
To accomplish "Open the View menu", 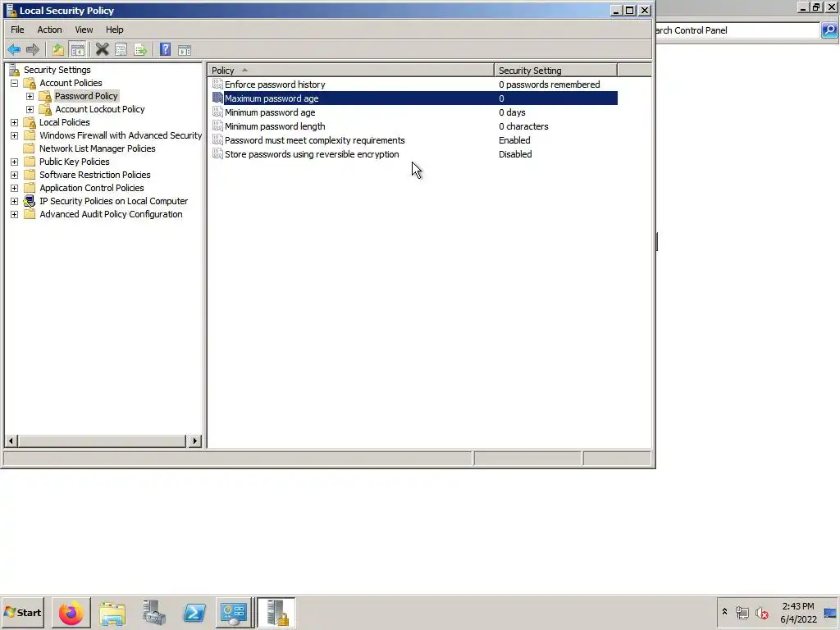I will point(84,30).
